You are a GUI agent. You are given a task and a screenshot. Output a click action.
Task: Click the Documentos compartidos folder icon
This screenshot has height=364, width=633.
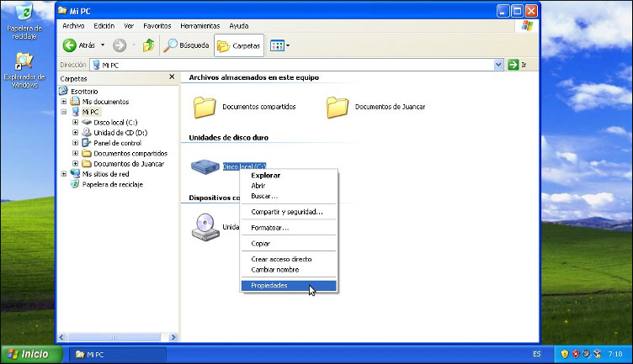pos(205,107)
